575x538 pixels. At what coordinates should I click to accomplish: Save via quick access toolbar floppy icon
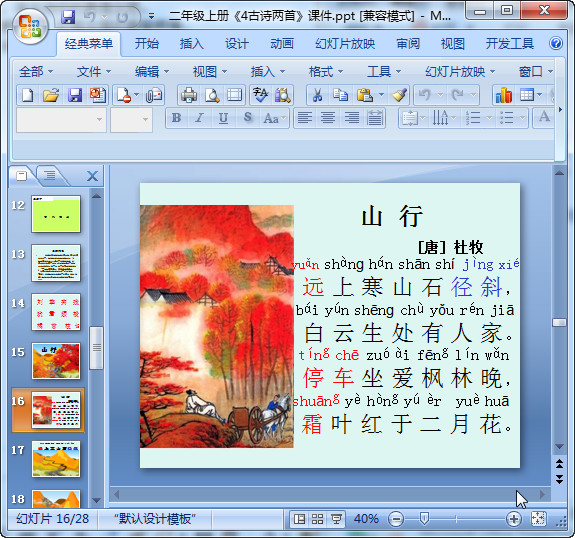(68, 17)
